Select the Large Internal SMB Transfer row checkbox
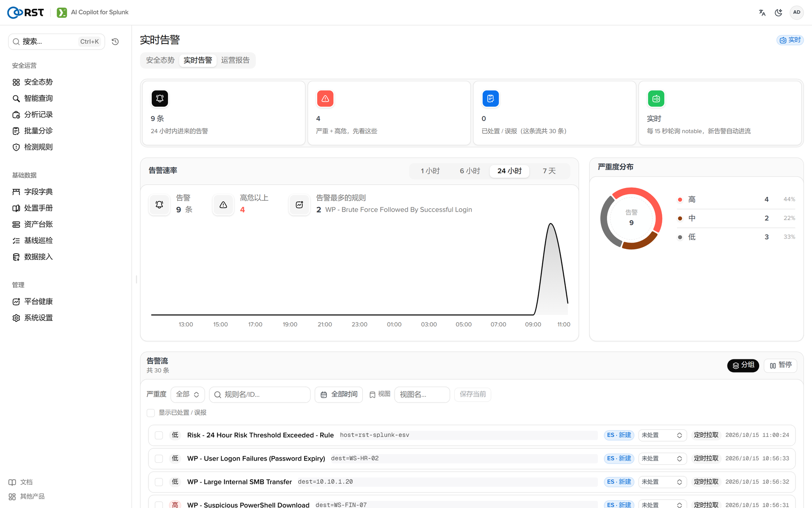Image resolution: width=812 pixels, height=508 pixels. click(x=159, y=482)
